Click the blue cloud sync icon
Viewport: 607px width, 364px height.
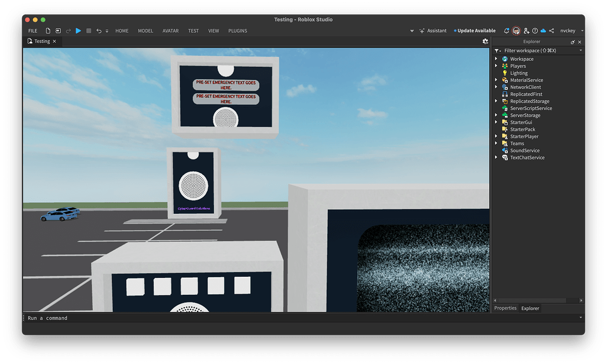[x=543, y=30]
